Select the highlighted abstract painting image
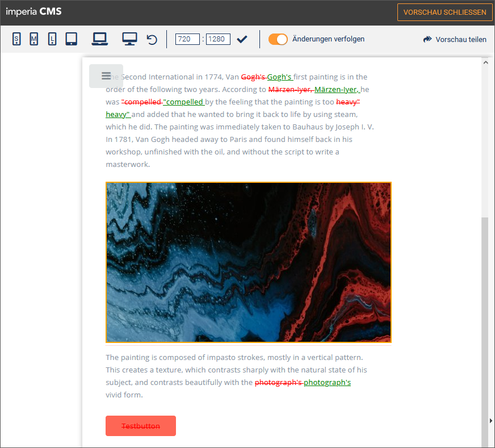Viewport: 495px width, 448px height. [249, 262]
